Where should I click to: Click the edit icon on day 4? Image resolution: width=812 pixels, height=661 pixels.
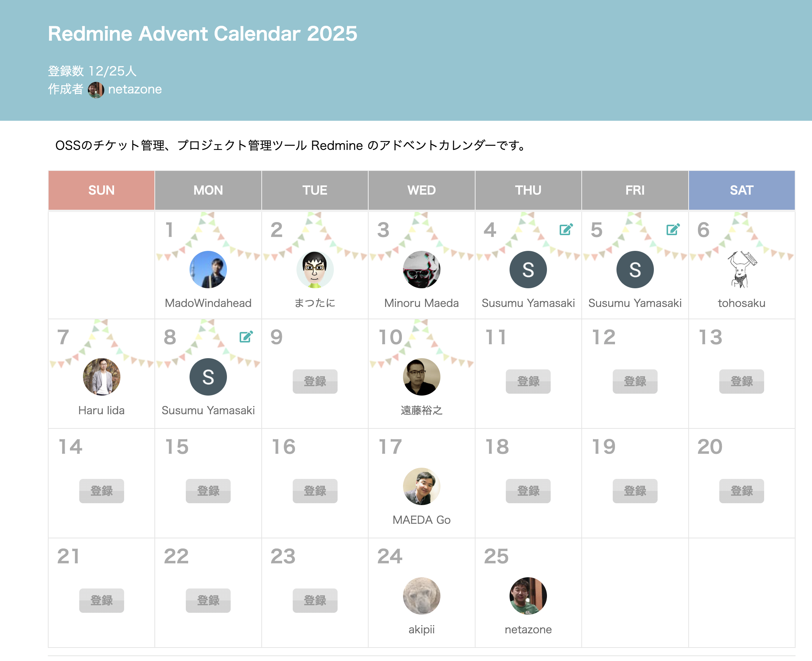click(566, 230)
